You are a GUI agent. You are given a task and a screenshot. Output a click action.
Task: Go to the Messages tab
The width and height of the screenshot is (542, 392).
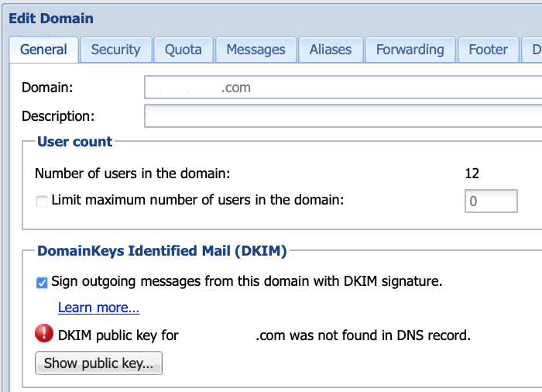(x=256, y=50)
